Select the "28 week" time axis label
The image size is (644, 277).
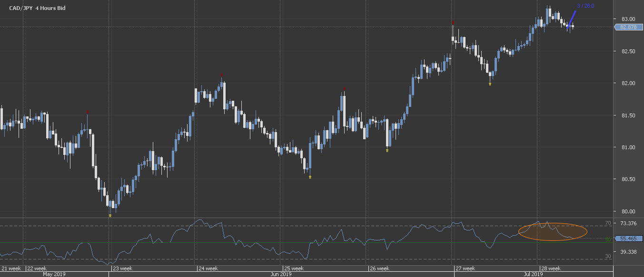pyautogui.click(x=550, y=268)
